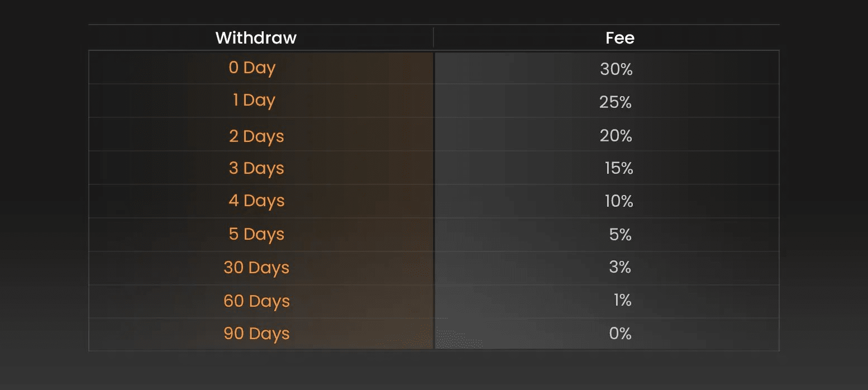Click the 0% fee value

(x=620, y=334)
